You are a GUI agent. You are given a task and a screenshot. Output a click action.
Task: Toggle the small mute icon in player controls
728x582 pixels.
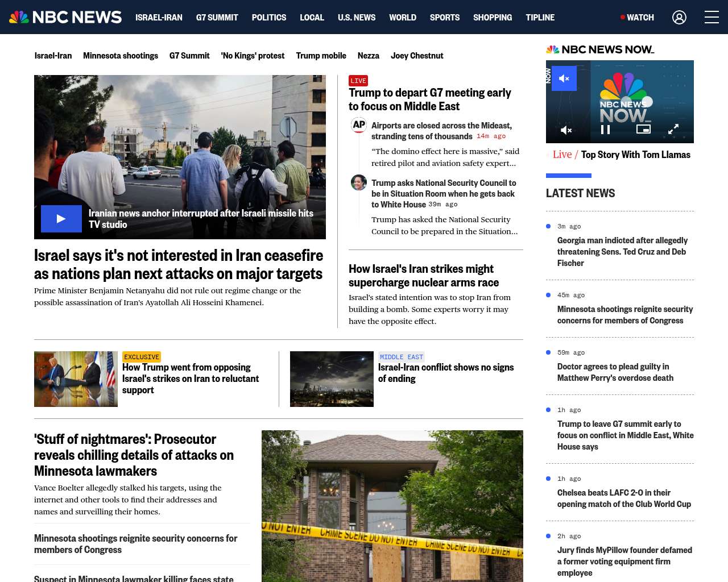coord(566,130)
